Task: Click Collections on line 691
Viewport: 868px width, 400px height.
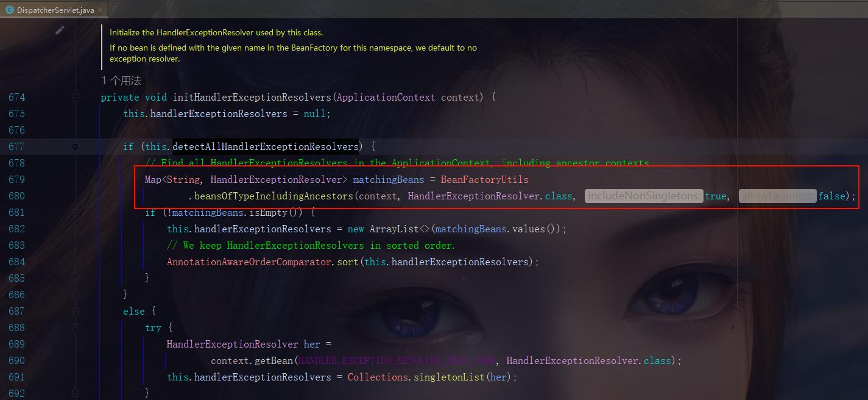Action: point(378,377)
